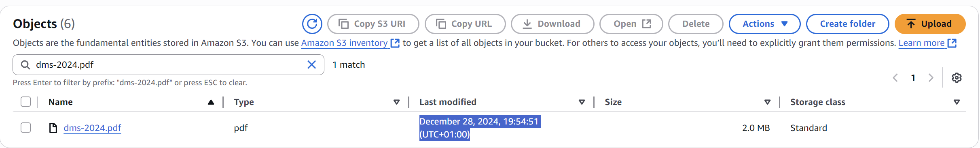Image resolution: width=980 pixels, height=148 pixels.
Task: Open the dms-2024.pdf object link
Action: [x=92, y=128]
